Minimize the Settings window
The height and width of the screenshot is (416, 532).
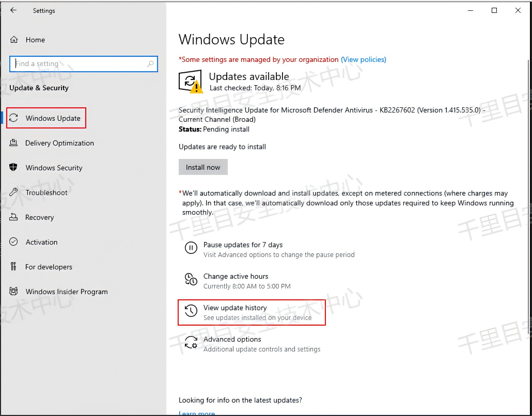(x=471, y=10)
